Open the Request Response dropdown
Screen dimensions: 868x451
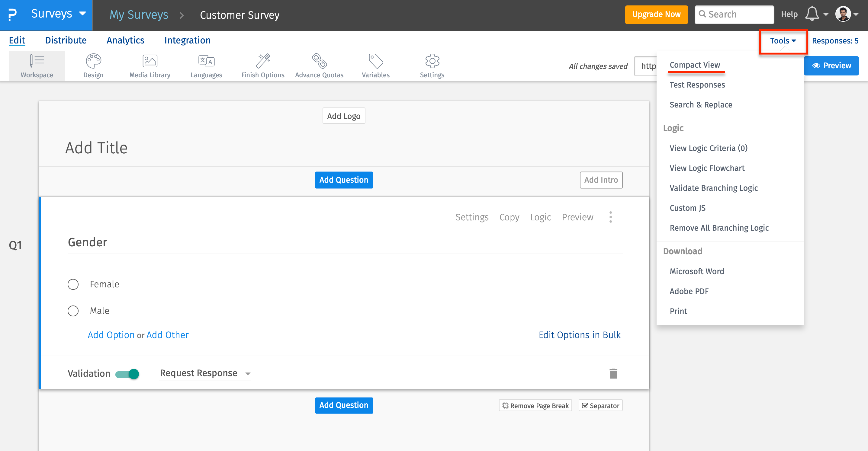click(x=204, y=373)
